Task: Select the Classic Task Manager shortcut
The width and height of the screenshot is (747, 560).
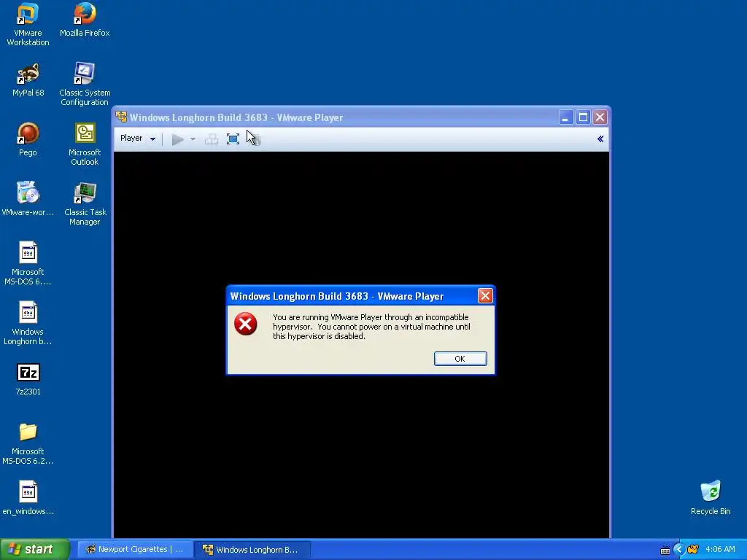Action: (x=85, y=204)
